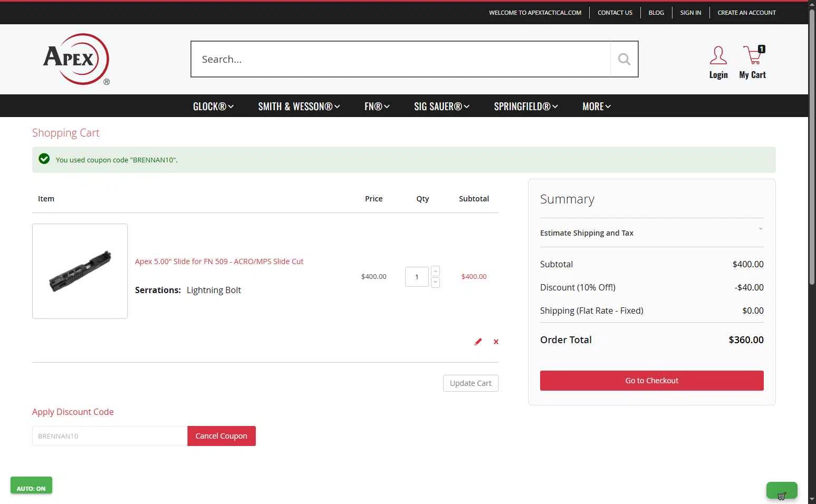Click the slide product thumbnail image
The image size is (816, 504).
click(80, 271)
